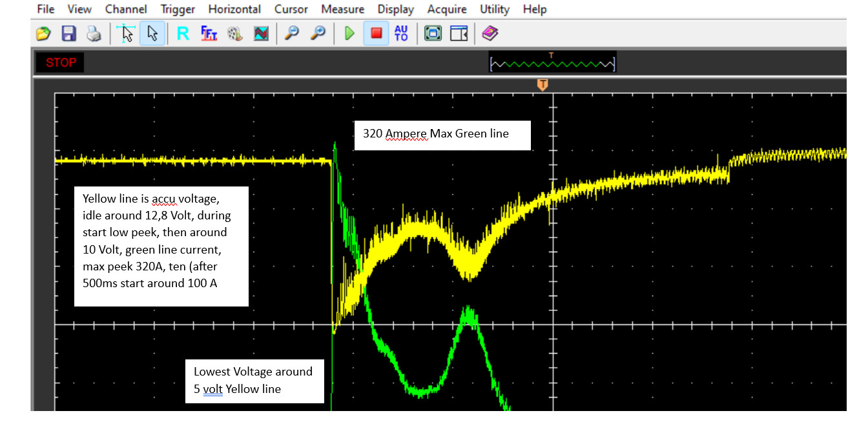Toggle full screen display icon
868x422 pixels.
click(433, 34)
